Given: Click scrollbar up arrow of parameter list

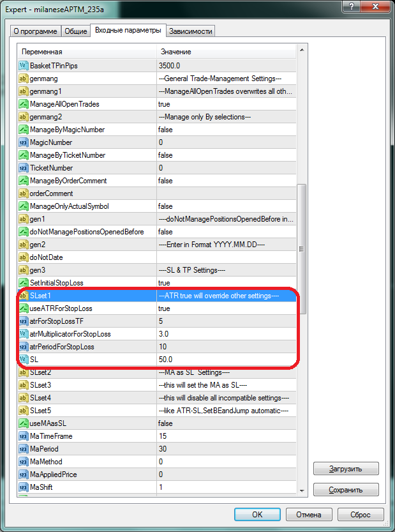Looking at the screenshot, I should point(301,50).
